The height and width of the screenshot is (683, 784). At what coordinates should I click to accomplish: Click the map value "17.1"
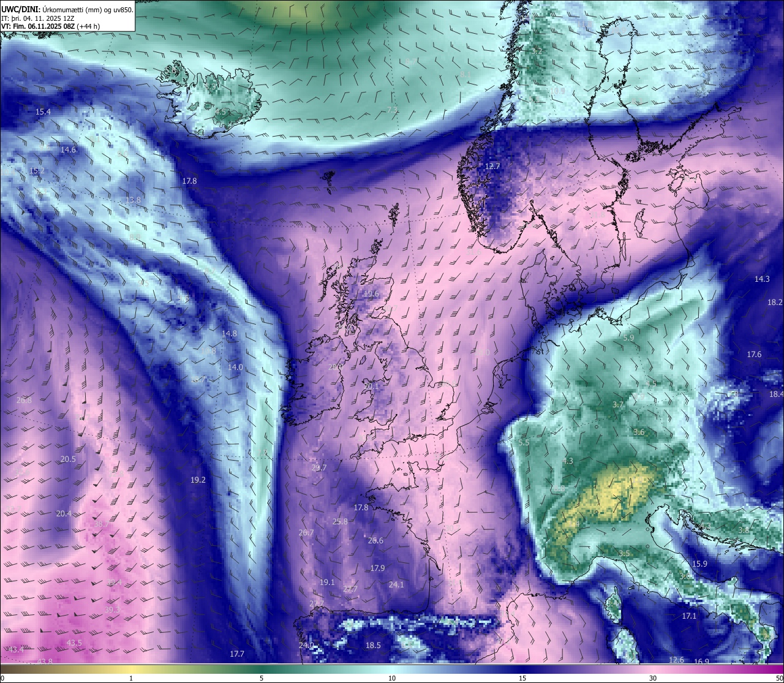pos(689,616)
